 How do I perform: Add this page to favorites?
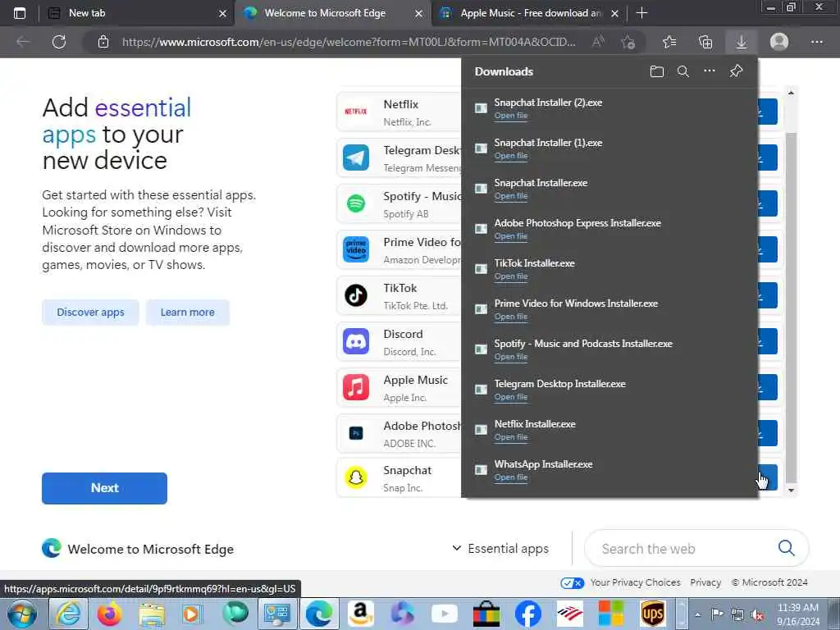[628, 42]
